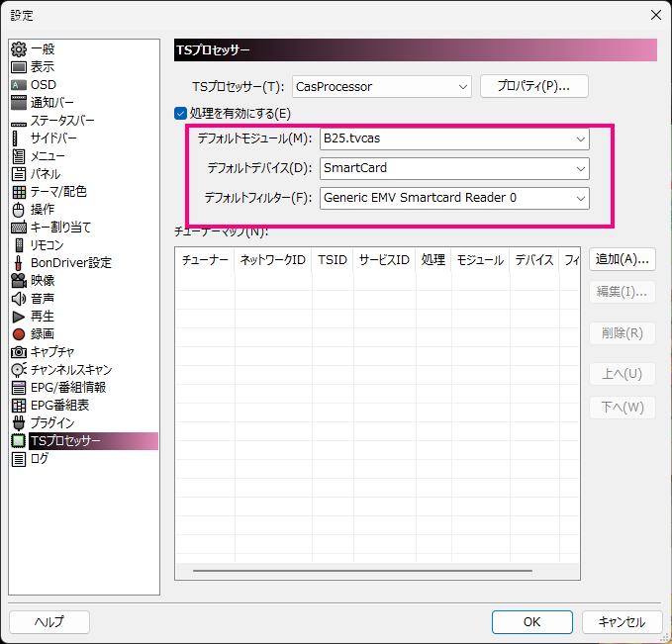This screenshot has width=672, height=644.
Task: Click the OK button
Action: pos(531,622)
